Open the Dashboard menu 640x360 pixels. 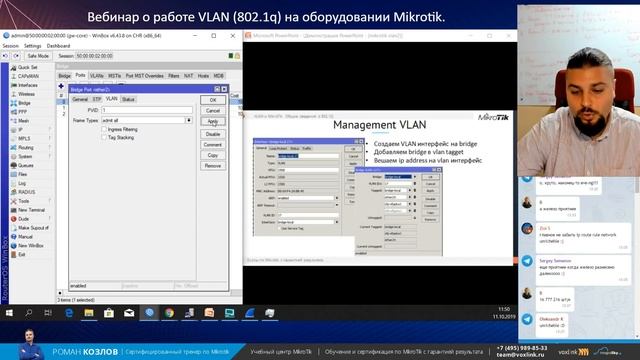point(58,46)
